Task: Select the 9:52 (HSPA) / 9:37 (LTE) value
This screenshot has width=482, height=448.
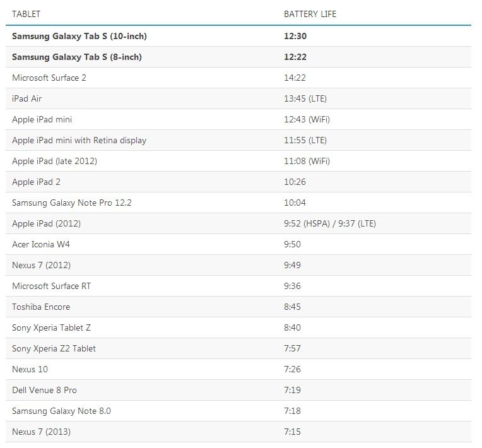Action: tap(330, 223)
